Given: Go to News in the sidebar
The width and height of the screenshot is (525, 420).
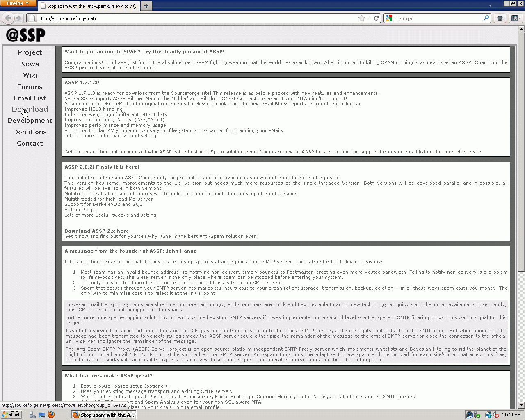Looking at the screenshot, I should [x=30, y=64].
